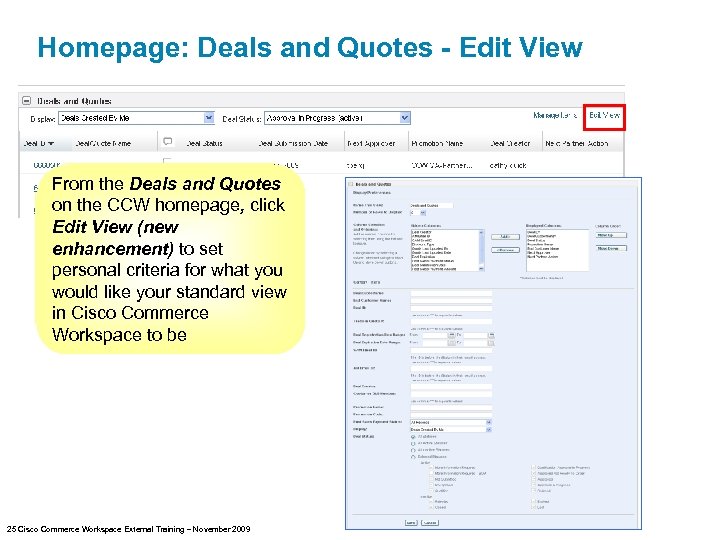Click the collapse icon in Edit View header
Viewport: 720px width, 540px height.
click(351, 184)
